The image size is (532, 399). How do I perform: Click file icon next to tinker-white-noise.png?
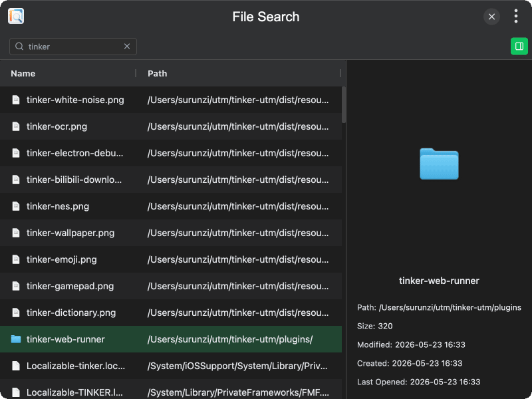[16, 100]
